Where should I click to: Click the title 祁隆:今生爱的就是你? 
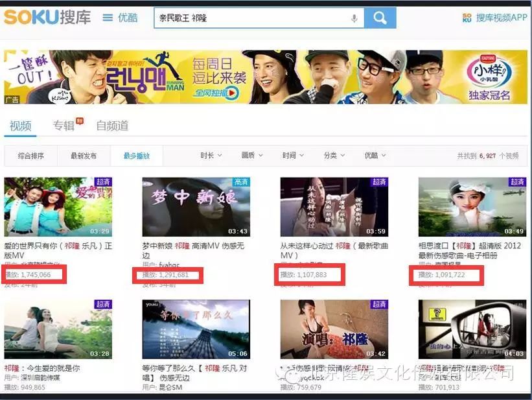tap(42, 368)
